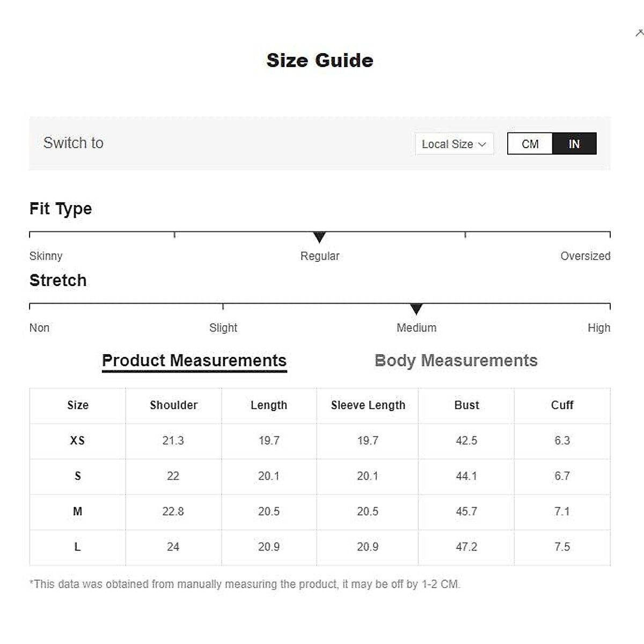This screenshot has height=644, width=644.
Task: Click the S size row label
Action: click(77, 476)
